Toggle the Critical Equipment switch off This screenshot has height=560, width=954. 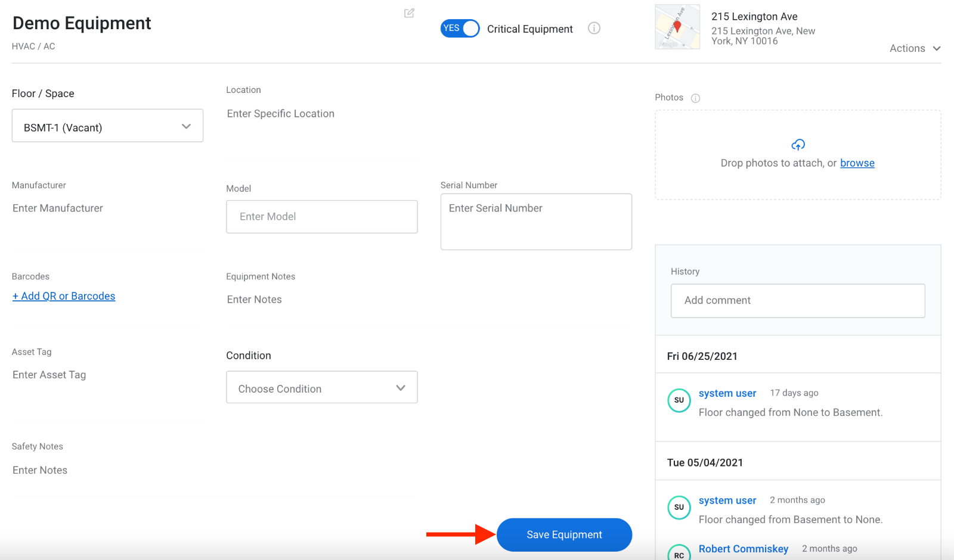(460, 29)
